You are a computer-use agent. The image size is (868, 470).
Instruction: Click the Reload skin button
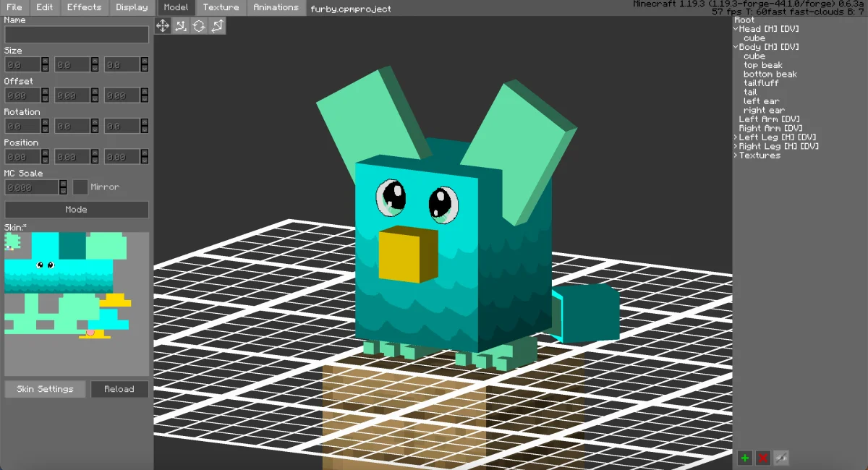(x=119, y=389)
